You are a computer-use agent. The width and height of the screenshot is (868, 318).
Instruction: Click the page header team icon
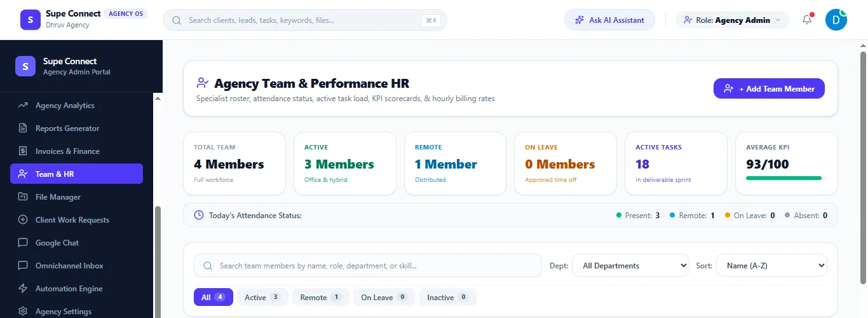[203, 83]
